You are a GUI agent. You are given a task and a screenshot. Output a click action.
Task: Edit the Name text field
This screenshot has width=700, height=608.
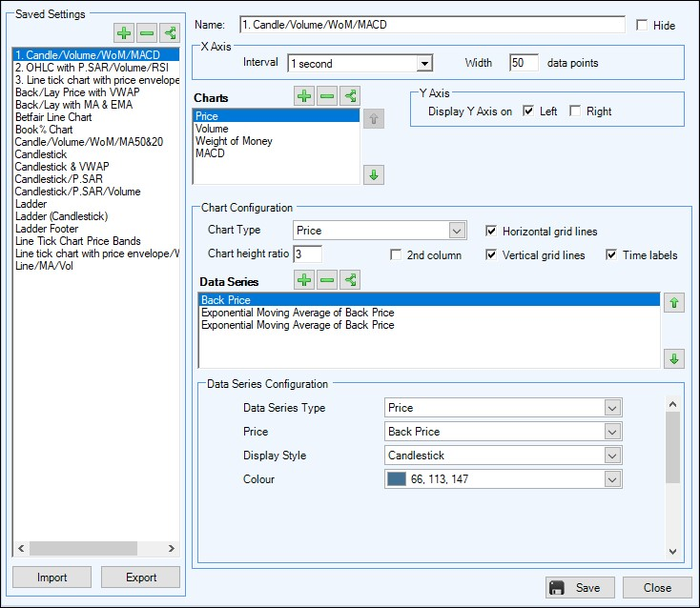point(432,25)
